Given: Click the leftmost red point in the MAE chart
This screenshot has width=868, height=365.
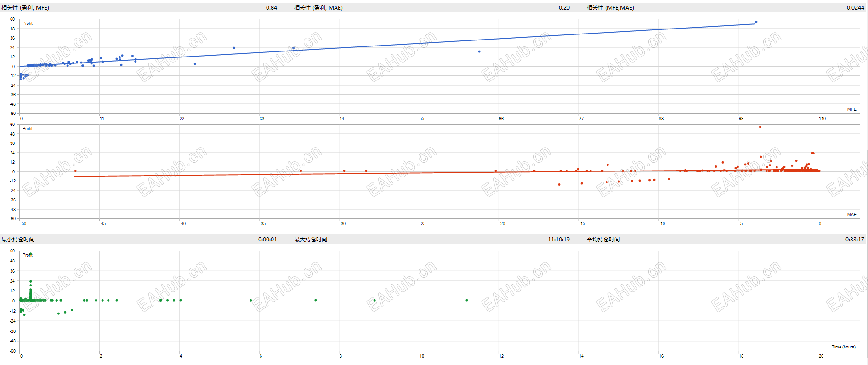Looking at the screenshot, I should coord(75,171).
